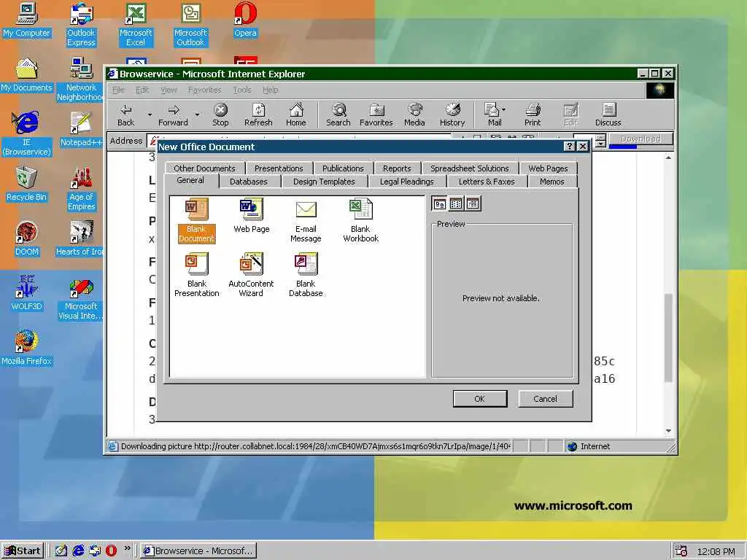747x560 pixels.
Task: Open the Favorites menu in the menu bar
Action: tap(204, 90)
